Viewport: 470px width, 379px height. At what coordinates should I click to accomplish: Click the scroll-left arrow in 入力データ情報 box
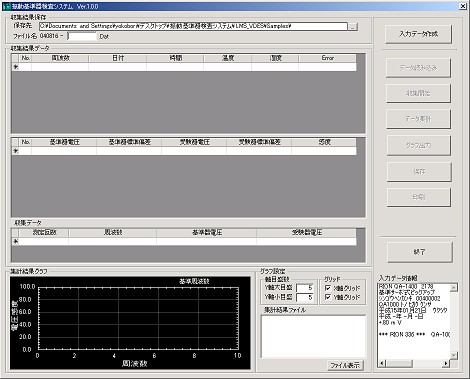tap(382, 363)
